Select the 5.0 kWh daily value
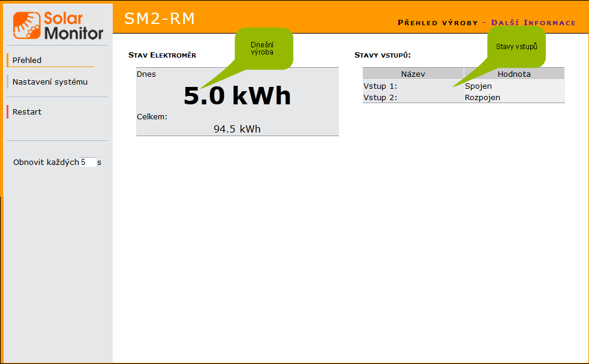The width and height of the screenshot is (589, 364). [x=237, y=95]
